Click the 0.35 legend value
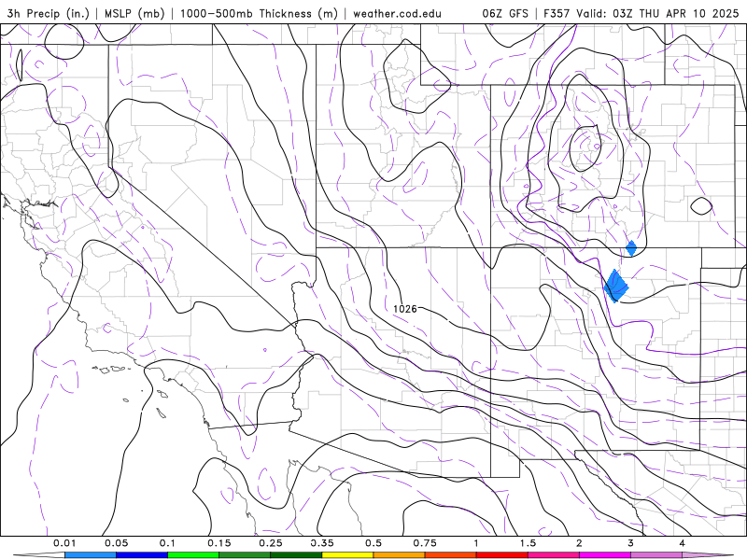The image size is (747, 560). click(x=322, y=543)
